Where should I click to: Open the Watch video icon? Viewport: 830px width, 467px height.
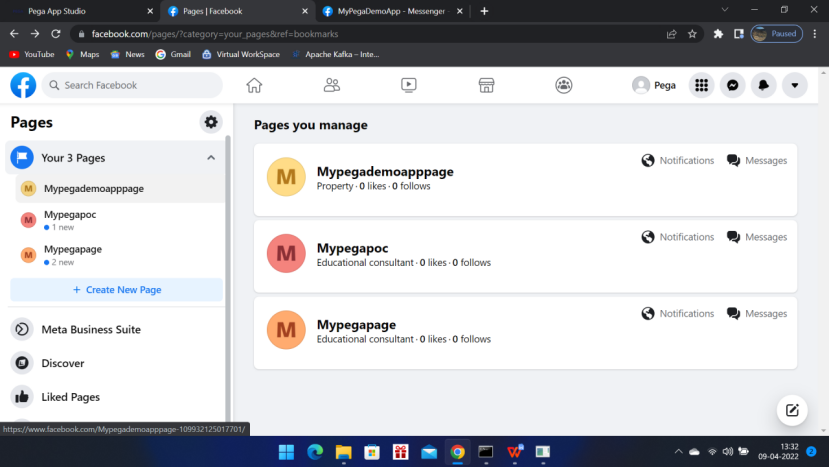coord(409,85)
